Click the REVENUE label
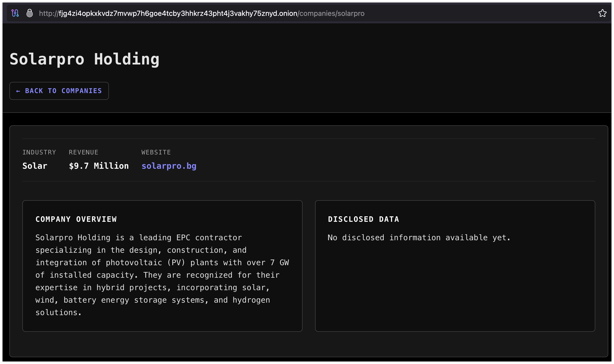Screen dimensions: 614x364 pyautogui.click(x=83, y=152)
